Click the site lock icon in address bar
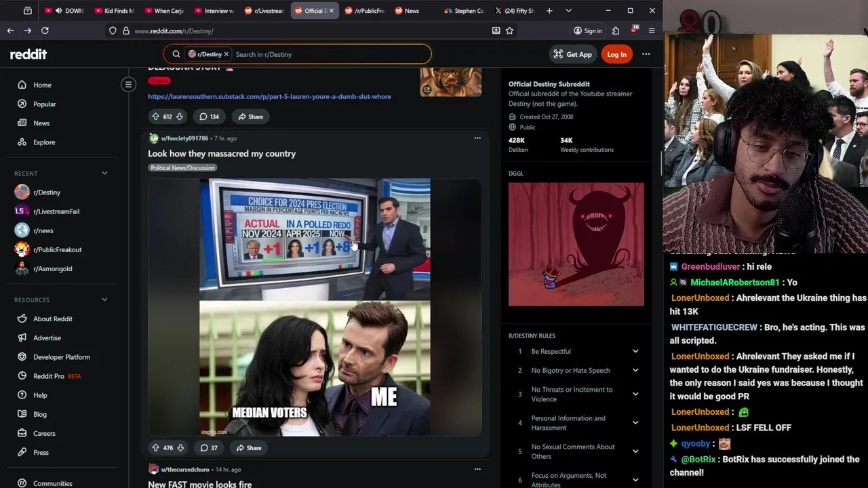The height and width of the screenshot is (488, 868). 126,30
